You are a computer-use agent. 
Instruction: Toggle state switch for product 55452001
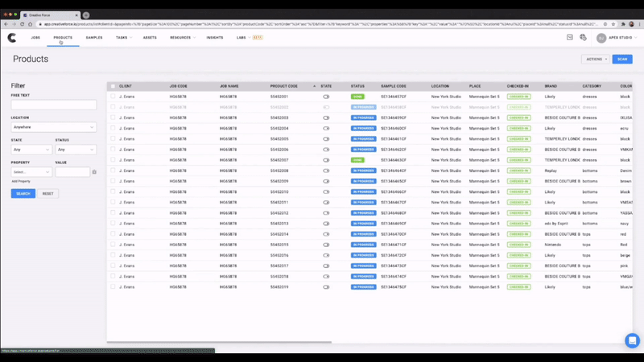pos(326,97)
